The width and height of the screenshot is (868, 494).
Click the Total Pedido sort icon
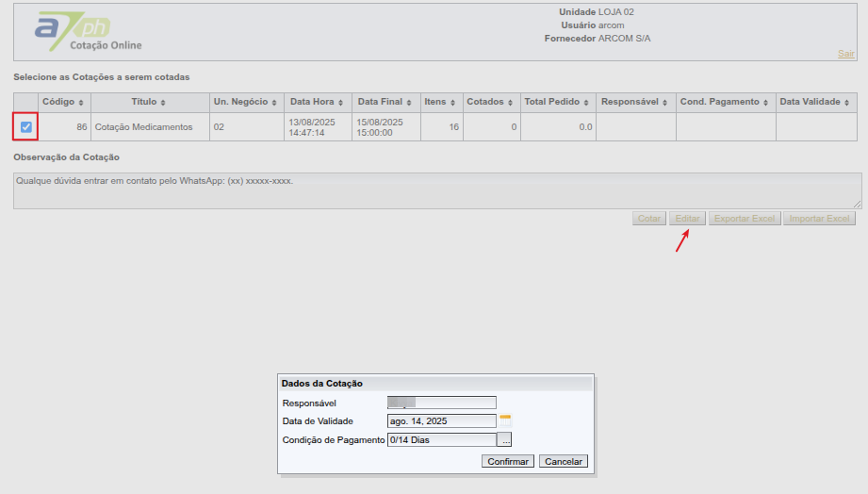tap(586, 102)
